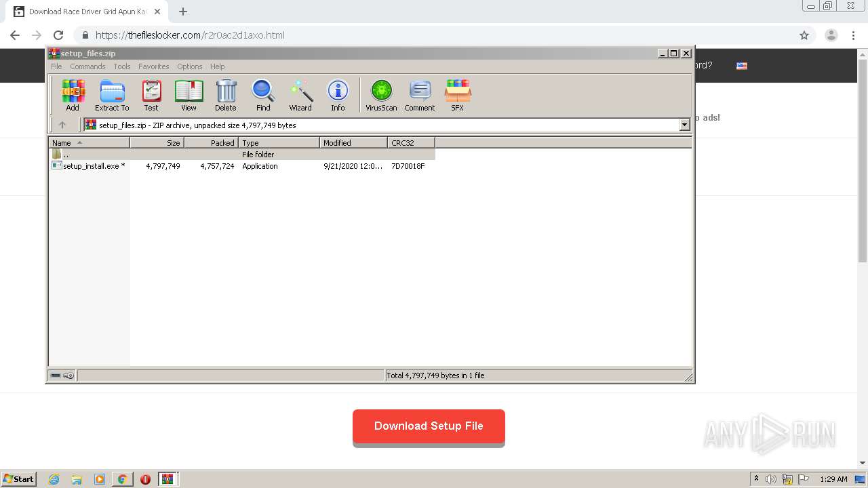This screenshot has height=488, width=868.
Task: Click the Delete trash can icon
Action: tap(226, 95)
